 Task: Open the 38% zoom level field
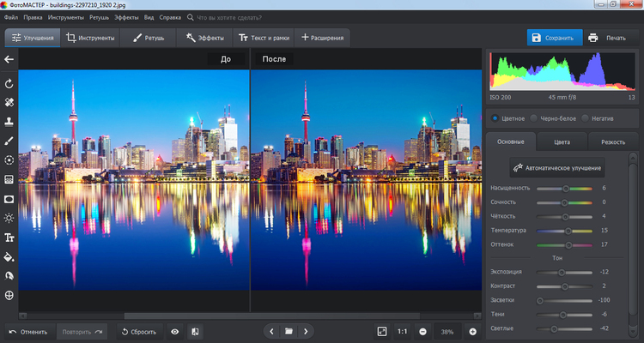pos(447,331)
